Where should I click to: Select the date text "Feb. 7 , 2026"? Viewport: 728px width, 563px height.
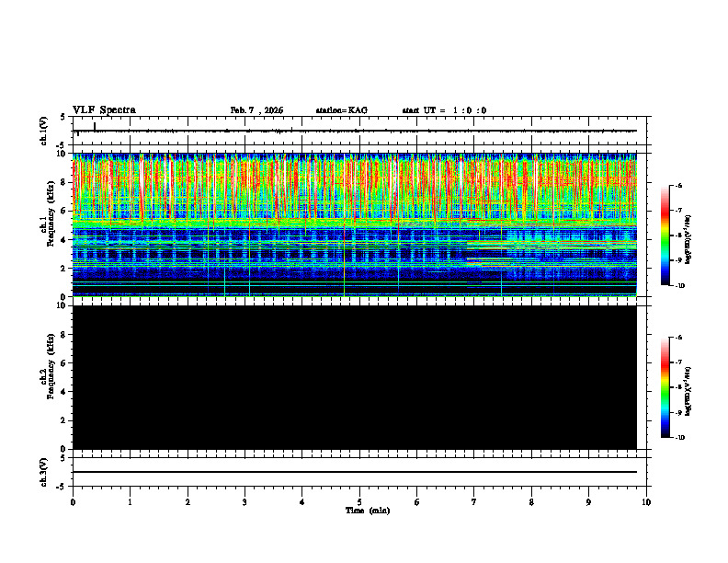point(256,110)
